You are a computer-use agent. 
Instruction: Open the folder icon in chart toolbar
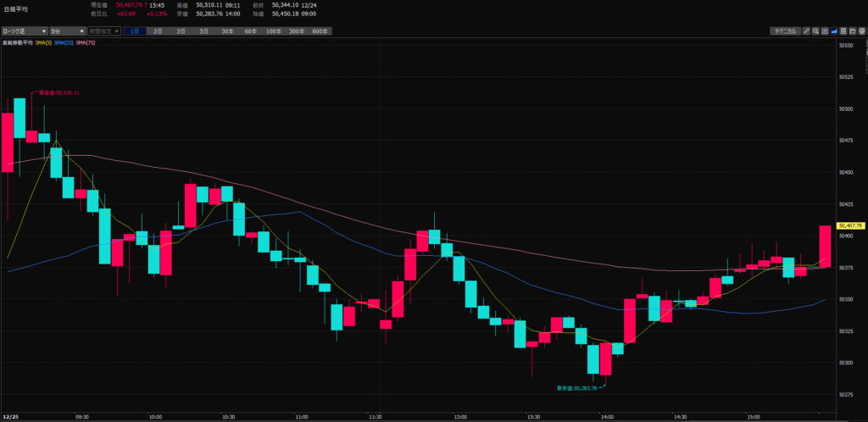point(853,31)
